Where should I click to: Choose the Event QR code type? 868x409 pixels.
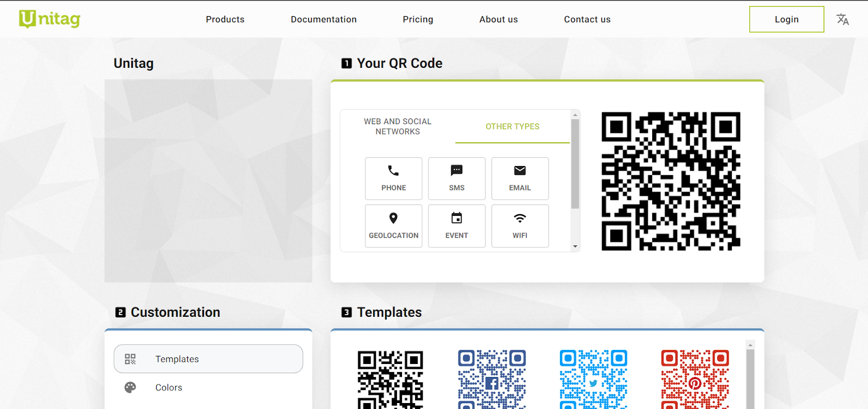(x=457, y=226)
